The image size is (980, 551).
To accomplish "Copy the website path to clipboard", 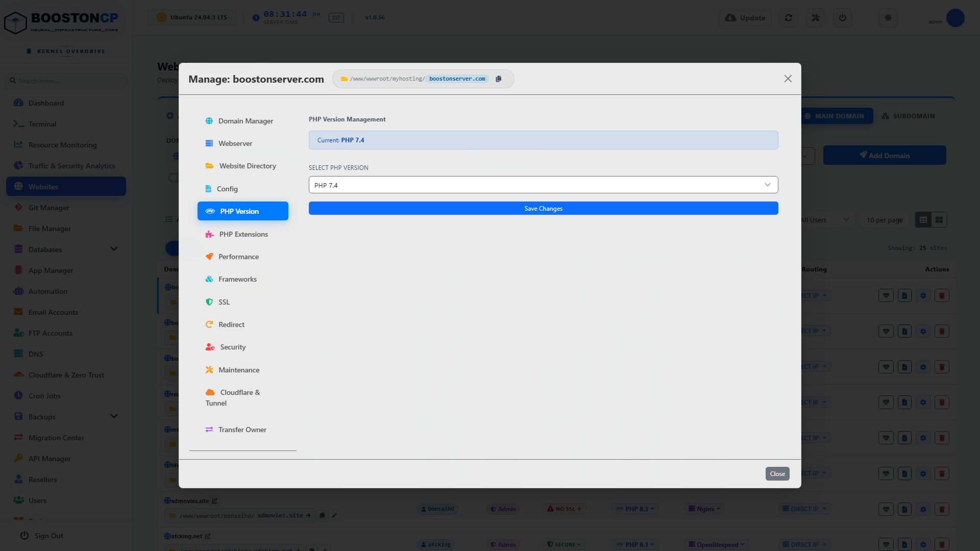I will click(x=499, y=79).
